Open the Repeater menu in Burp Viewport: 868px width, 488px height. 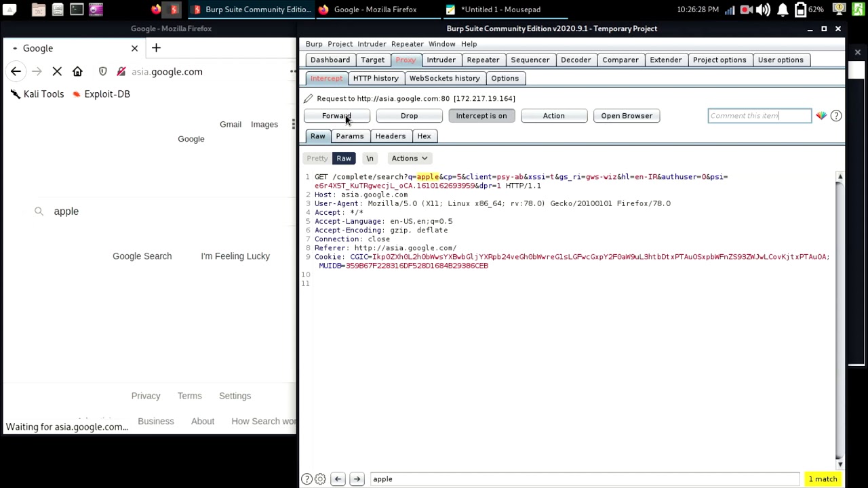tap(407, 43)
